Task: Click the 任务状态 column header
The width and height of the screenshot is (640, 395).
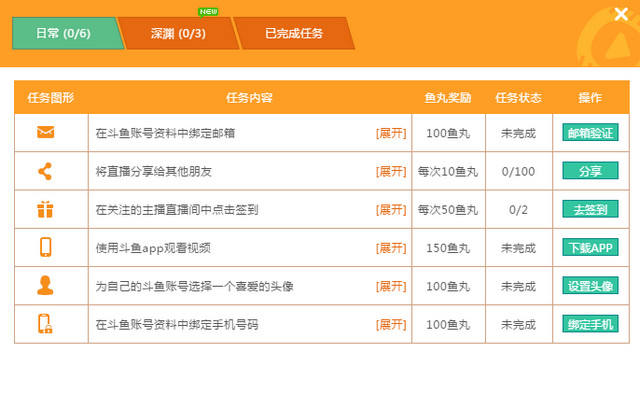Action: point(518,98)
